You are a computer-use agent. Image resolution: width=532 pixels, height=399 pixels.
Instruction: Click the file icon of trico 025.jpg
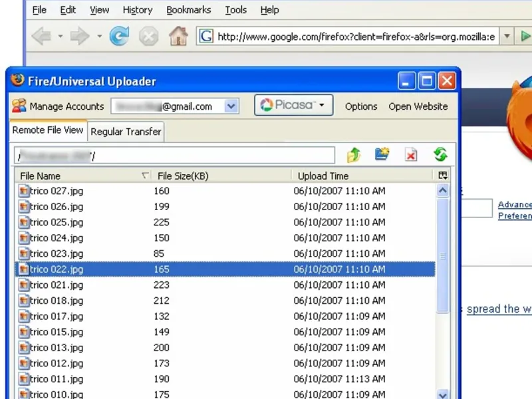(x=24, y=222)
